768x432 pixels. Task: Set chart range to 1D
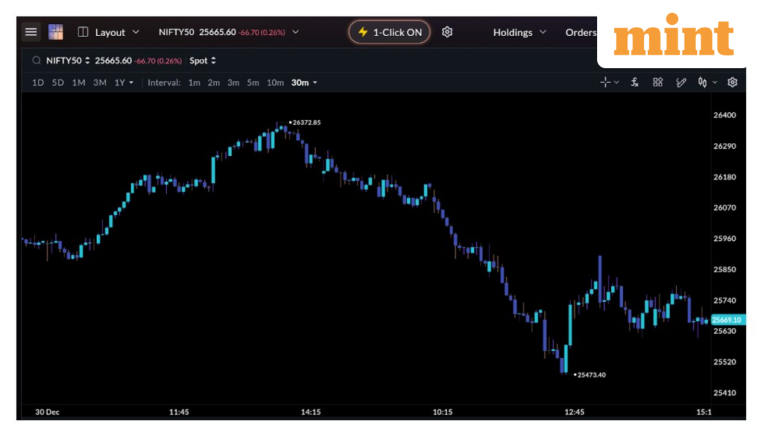click(38, 82)
